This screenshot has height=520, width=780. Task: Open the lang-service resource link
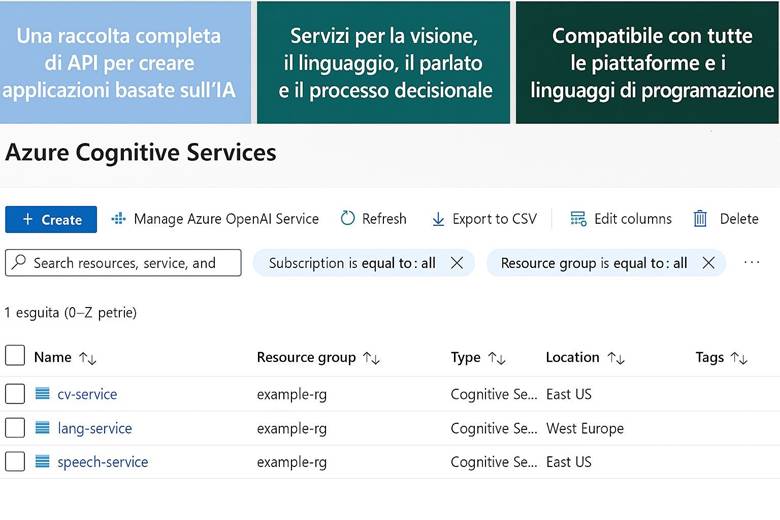point(95,428)
